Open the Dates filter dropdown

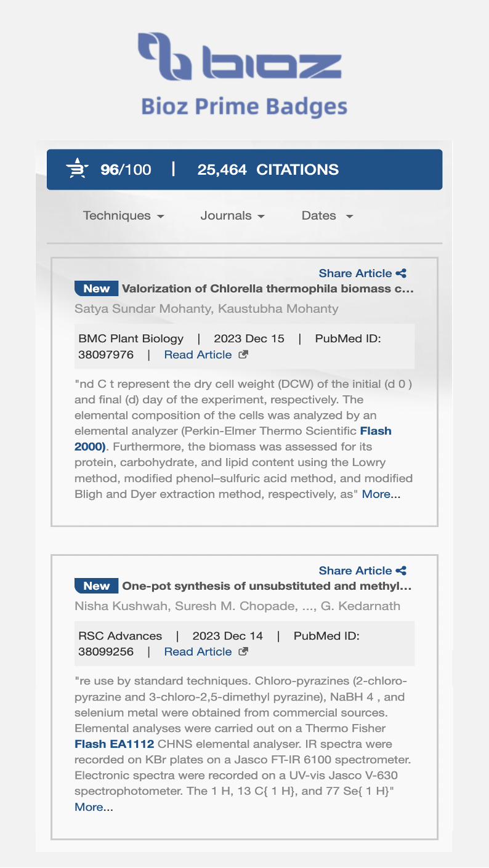click(x=327, y=216)
